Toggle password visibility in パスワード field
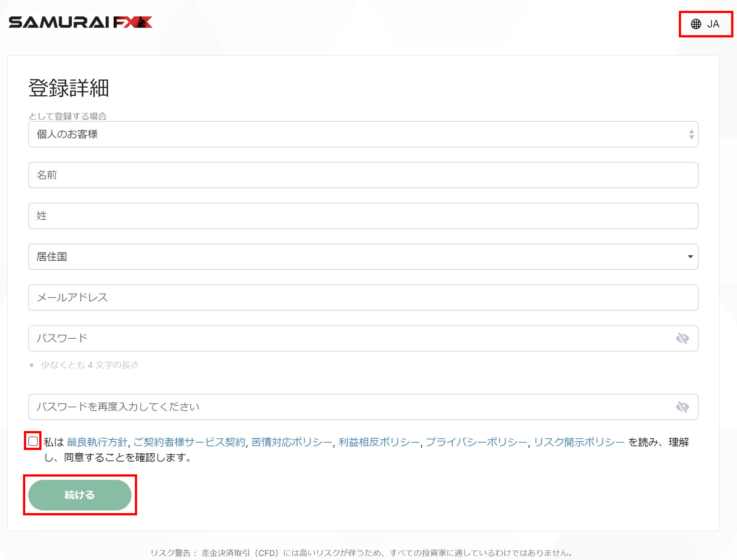This screenshot has height=560, width=737. (x=682, y=338)
